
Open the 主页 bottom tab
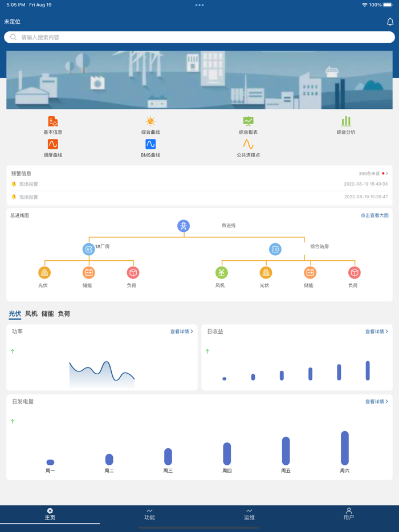pyautogui.click(x=50, y=514)
